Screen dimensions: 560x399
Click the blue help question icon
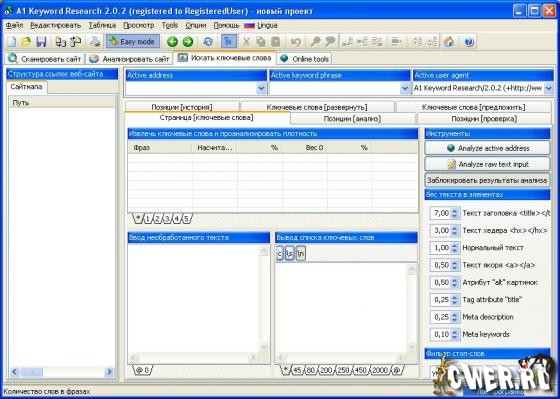coord(469,42)
